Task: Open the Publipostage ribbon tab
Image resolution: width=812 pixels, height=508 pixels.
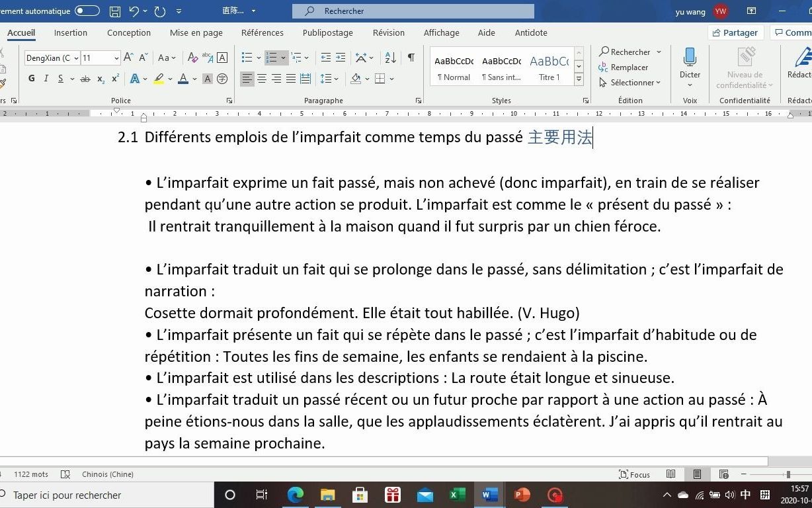Action: click(327, 32)
